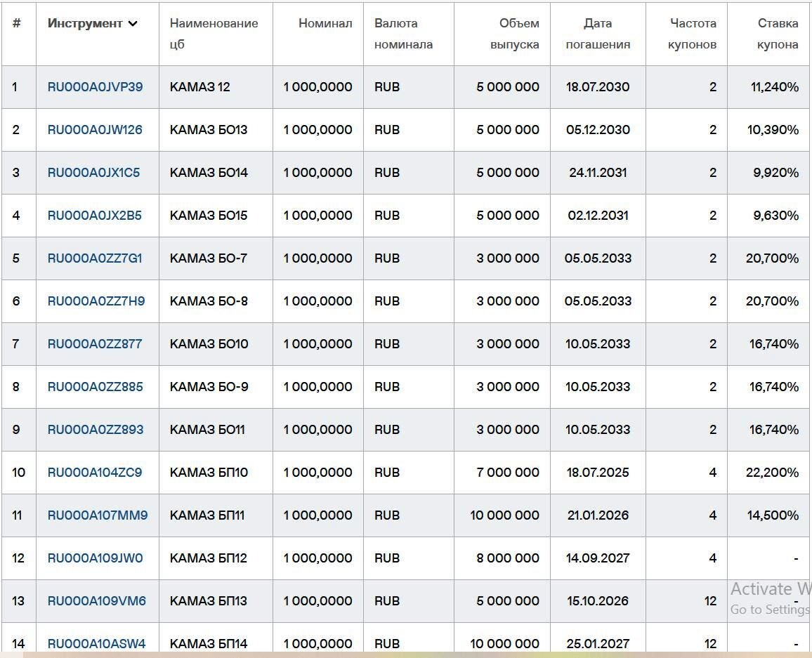Open bond link RU000A0JW126

click(95, 130)
